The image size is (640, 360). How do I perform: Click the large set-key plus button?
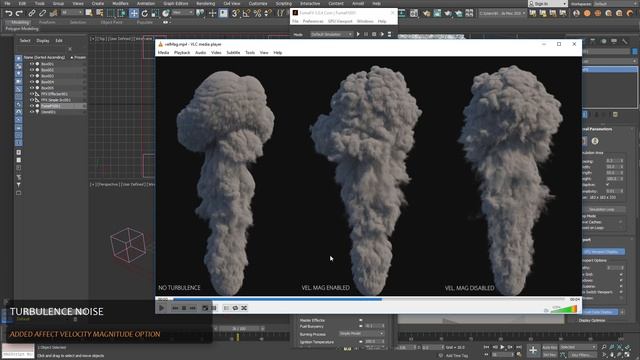point(533,350)
